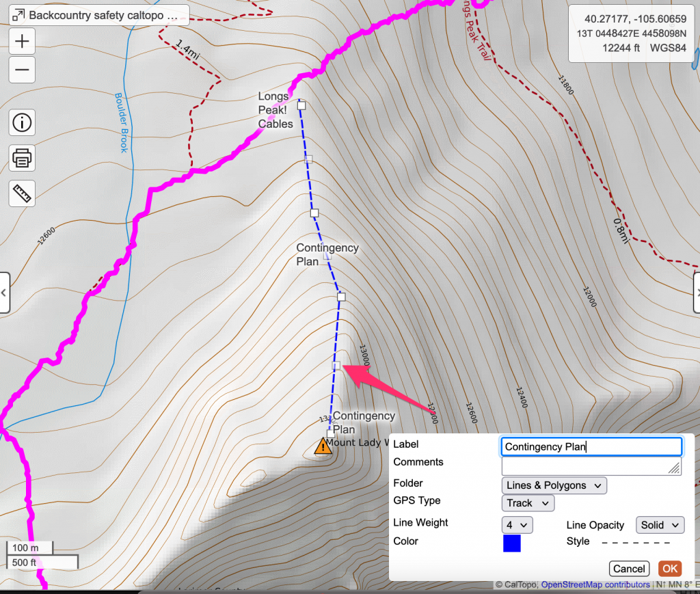This screenshot has height=594, width=700.
Task: Click the print map icon
Action: coord(23,158)
